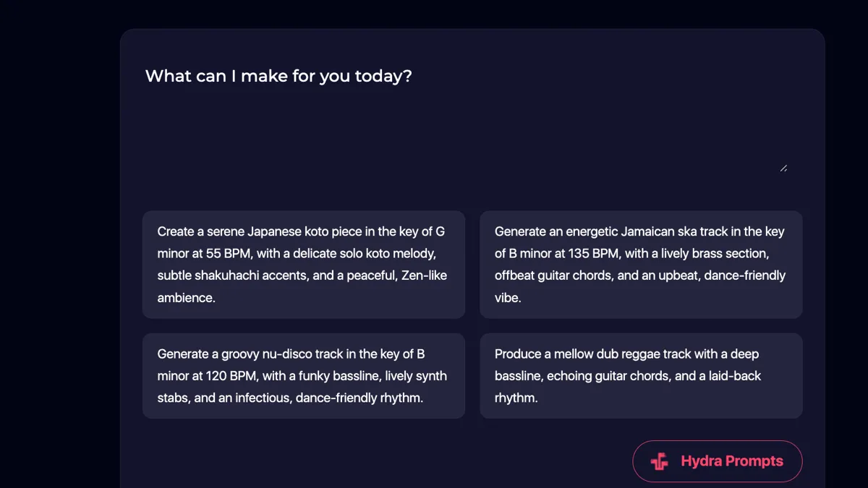Click the 'What can I make for you today?' heading
This screenshot has height=488, width=868.
[x=278, y=76]
